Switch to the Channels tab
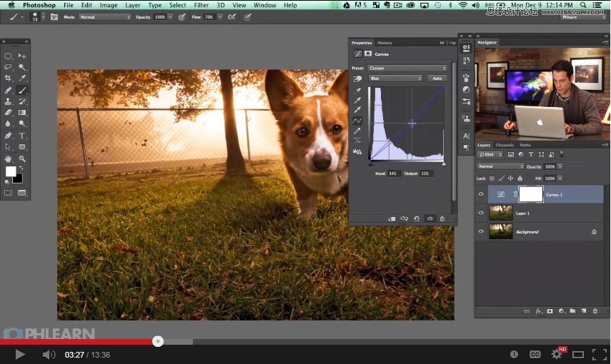 pos(505,145)
